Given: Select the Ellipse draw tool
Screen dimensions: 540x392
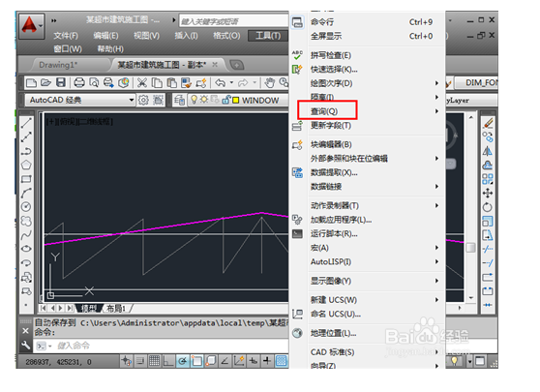Looking at the screenshot, I should (26, 249).
